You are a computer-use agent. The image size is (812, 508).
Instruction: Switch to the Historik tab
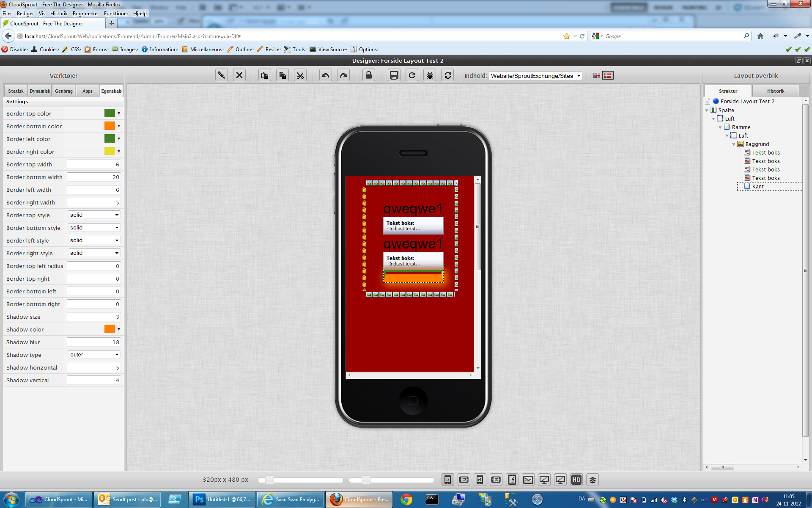(x=775, y=91)
